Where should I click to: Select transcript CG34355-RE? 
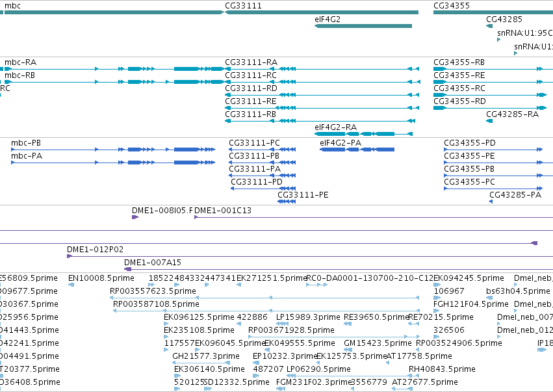[x=493, y=82]
